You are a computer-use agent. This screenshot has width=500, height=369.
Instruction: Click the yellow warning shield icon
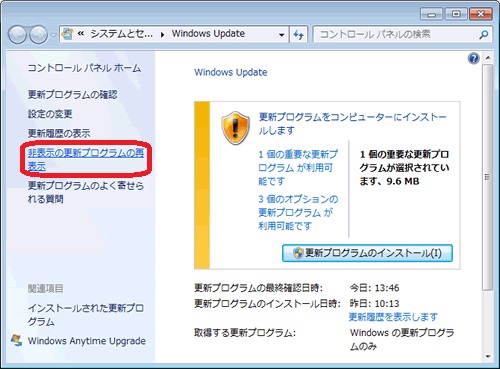[236, 128]
